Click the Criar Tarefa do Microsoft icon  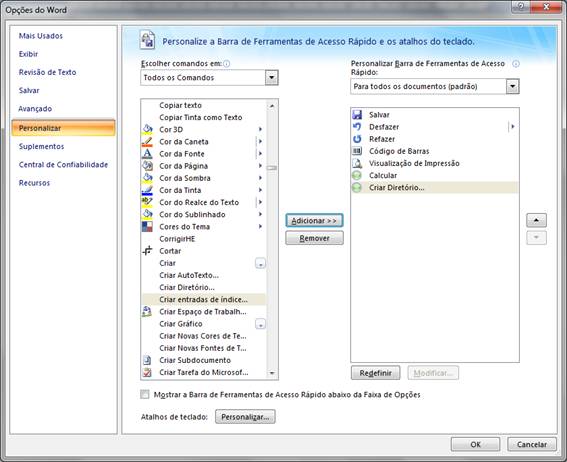[147, 372]
